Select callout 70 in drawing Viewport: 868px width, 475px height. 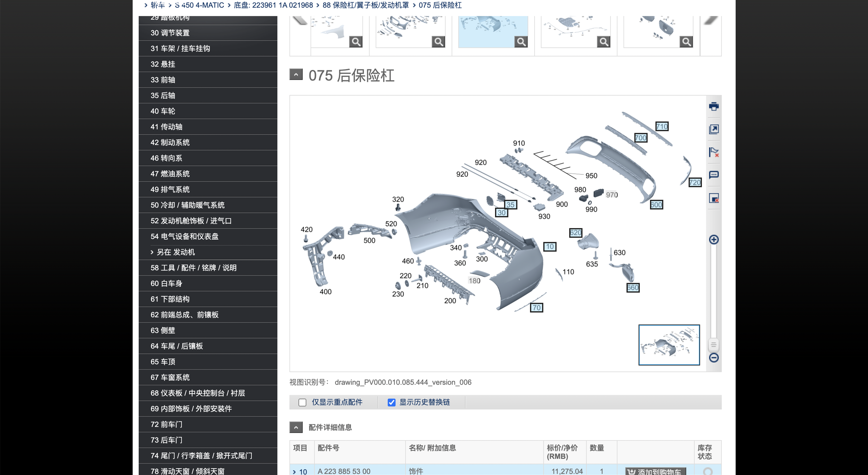pos(536,307)
